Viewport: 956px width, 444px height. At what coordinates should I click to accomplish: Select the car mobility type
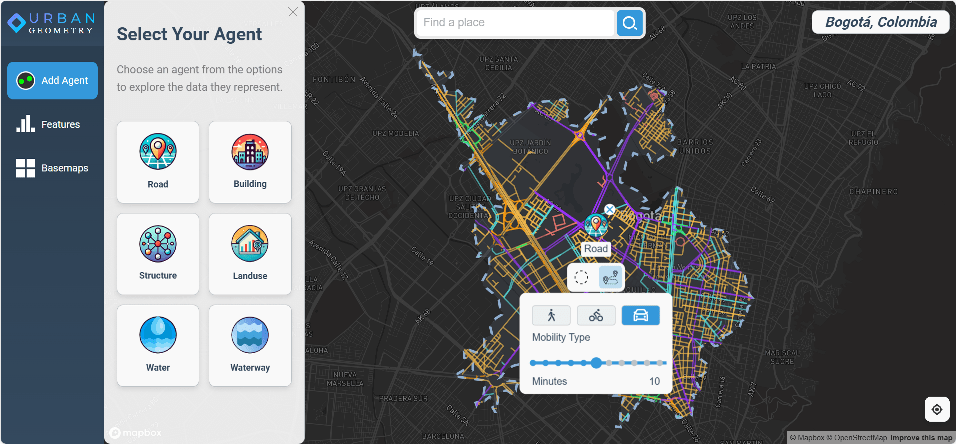[641, 315]
